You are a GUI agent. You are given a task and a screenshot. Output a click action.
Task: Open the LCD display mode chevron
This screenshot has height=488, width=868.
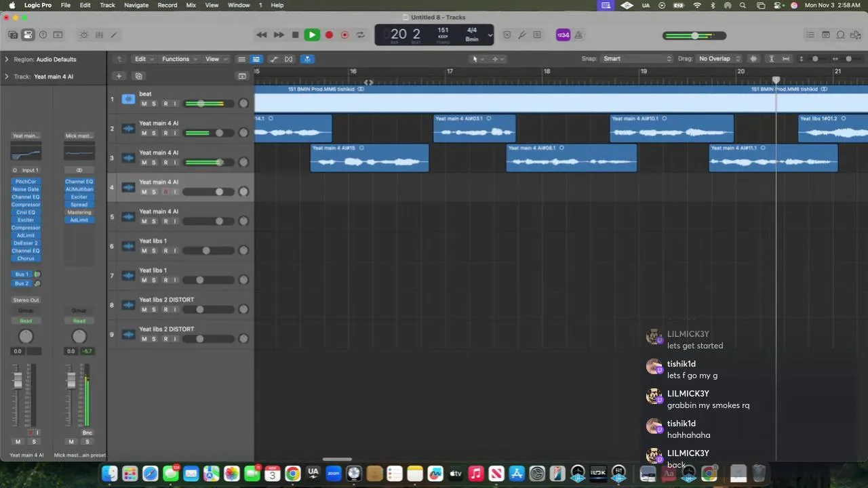490,35
